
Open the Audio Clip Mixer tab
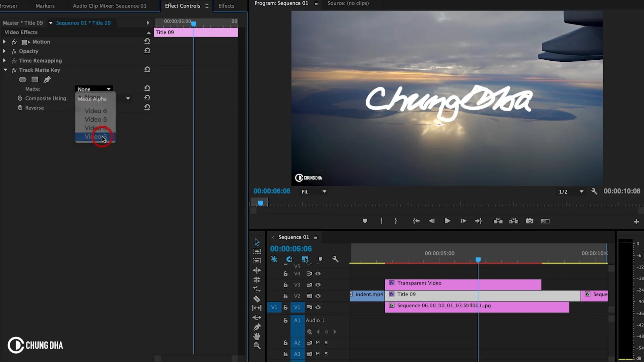point(109,6)
